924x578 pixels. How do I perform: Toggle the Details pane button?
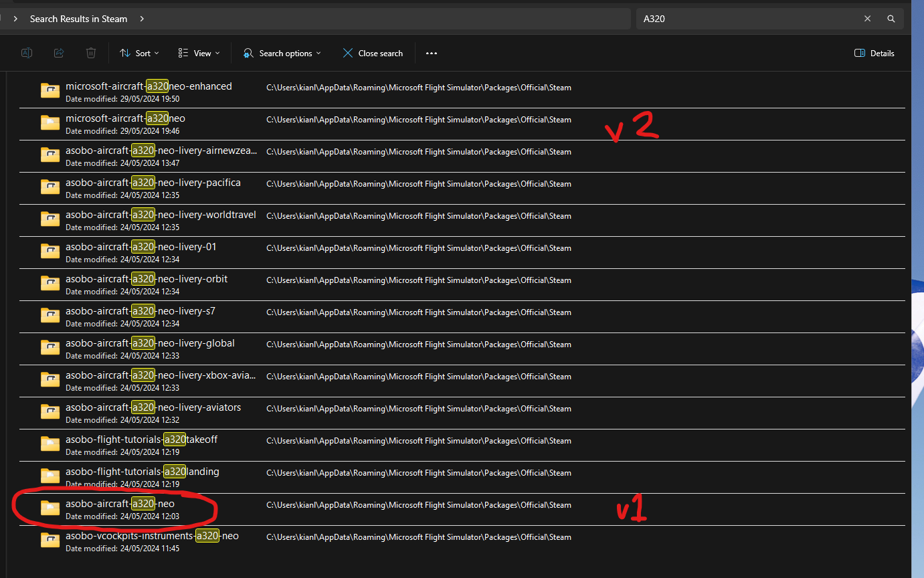point(874,53)
